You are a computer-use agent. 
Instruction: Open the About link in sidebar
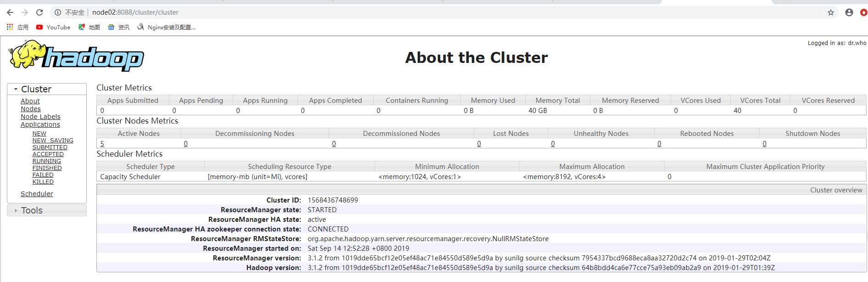coord(30,101)
